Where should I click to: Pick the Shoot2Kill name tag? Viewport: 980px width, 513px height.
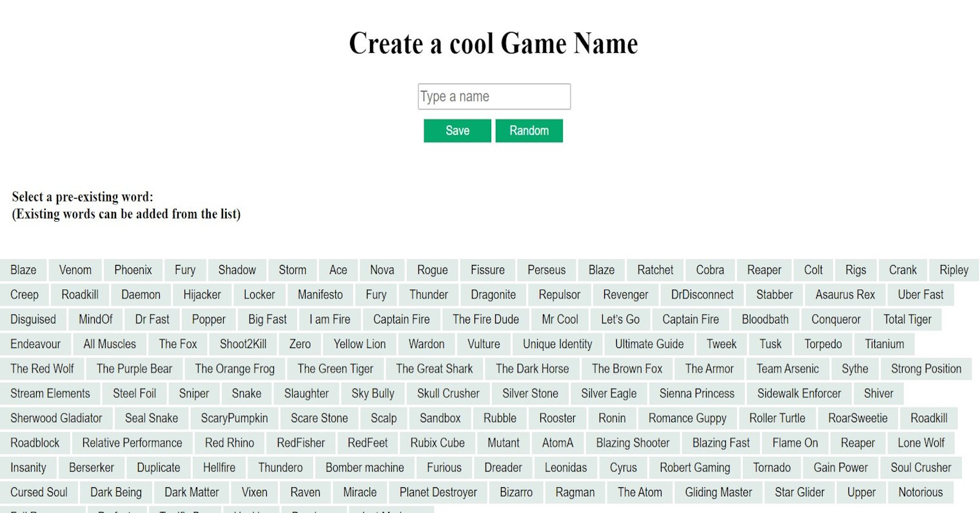click(x=243, y=344)
